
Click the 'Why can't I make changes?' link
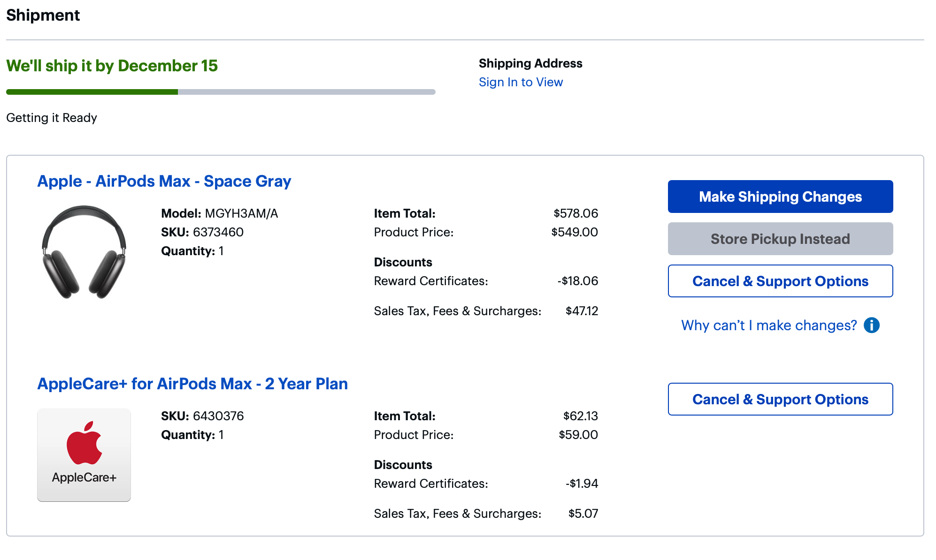click(x=768, y=325)
